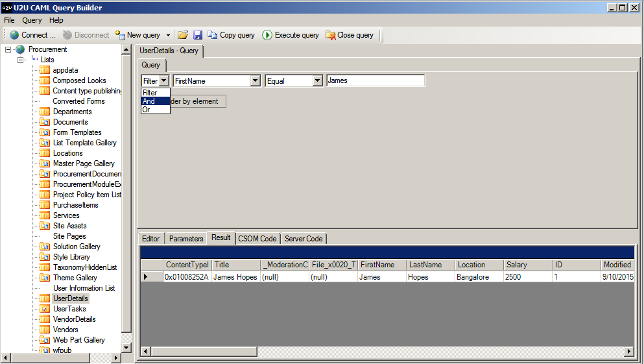
Task: Switch to the Editor tab
Action: pos(150,239)
